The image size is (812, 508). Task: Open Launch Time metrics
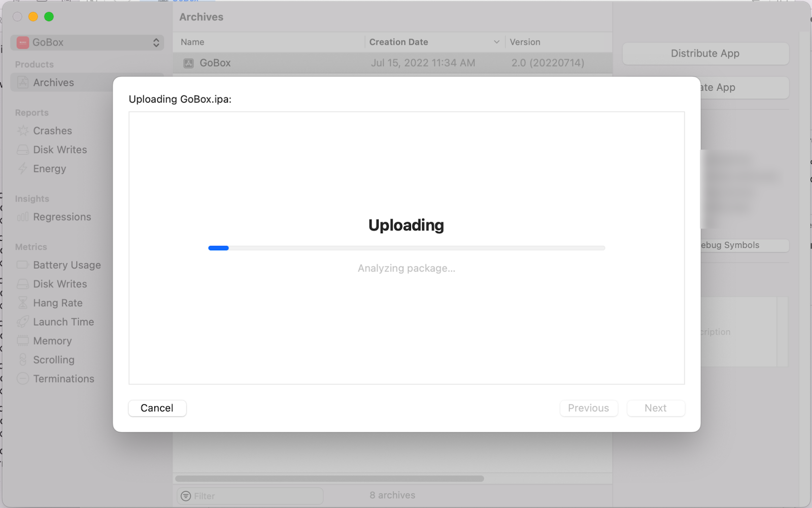(63, 322)
